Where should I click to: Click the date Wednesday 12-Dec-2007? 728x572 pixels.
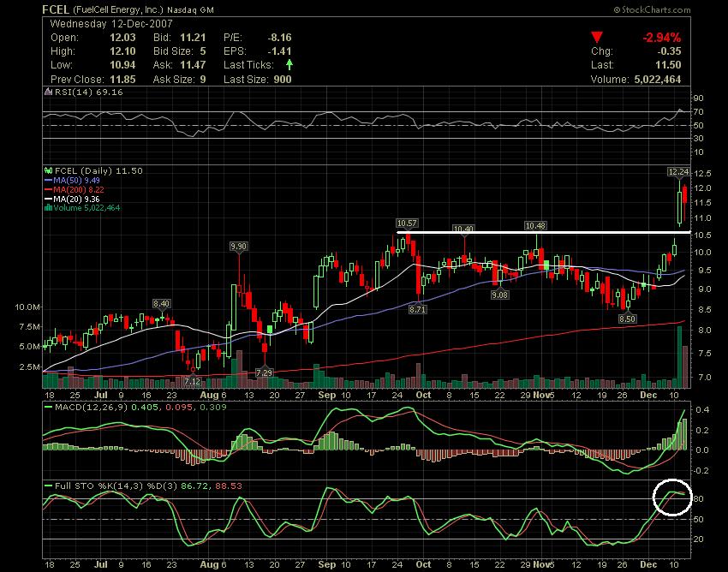point(111,24)
